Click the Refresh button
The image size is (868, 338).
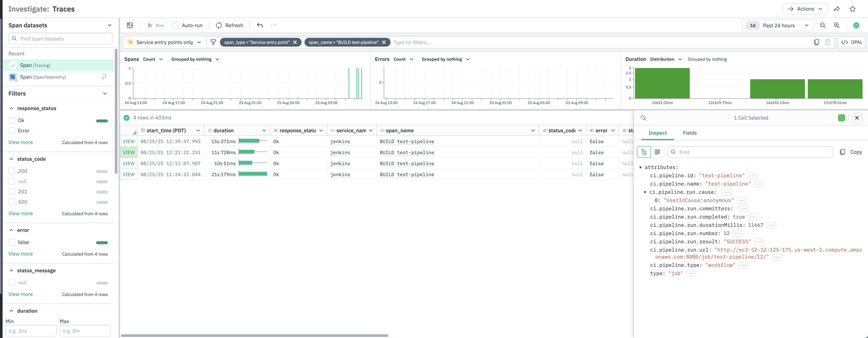[229, 25]
